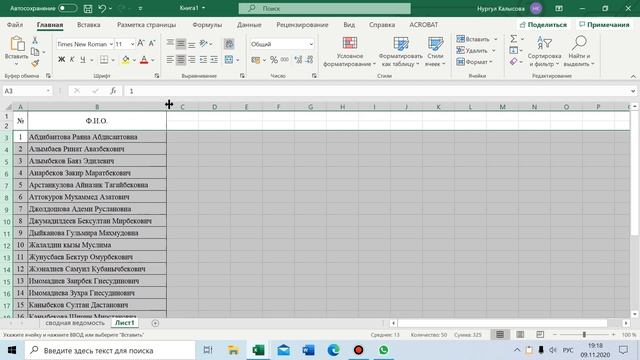Open the Формат cells dropdown

click(474, 62)
